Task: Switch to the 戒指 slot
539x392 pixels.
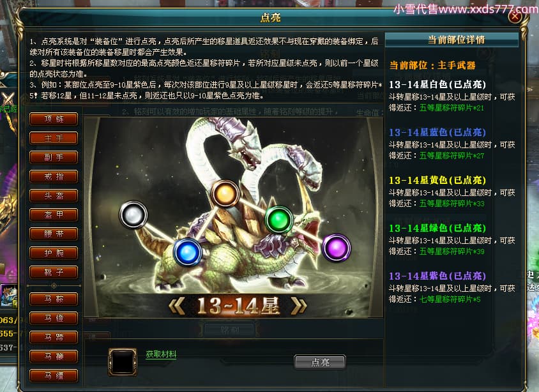Action: point(54,177)
